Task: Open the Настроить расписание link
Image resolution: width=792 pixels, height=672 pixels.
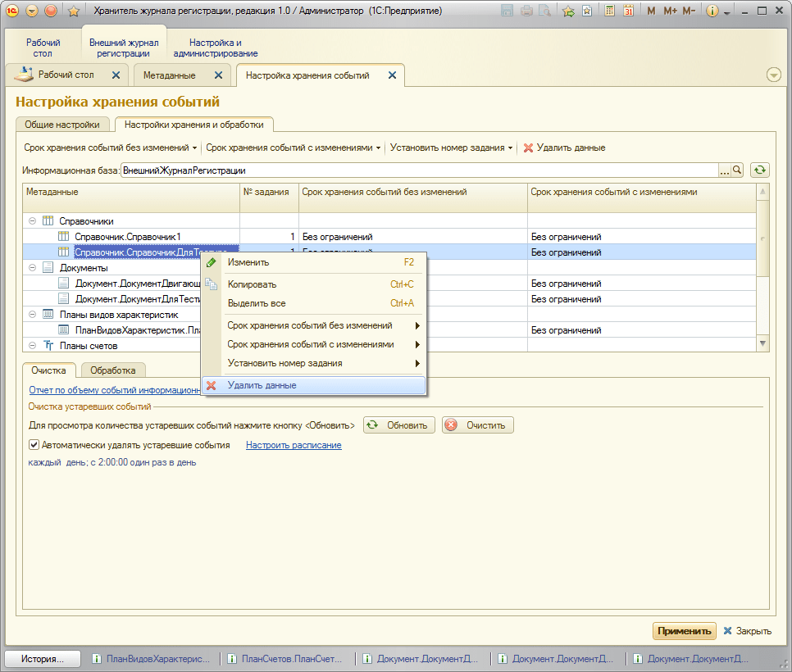Action: click(294, 445)
